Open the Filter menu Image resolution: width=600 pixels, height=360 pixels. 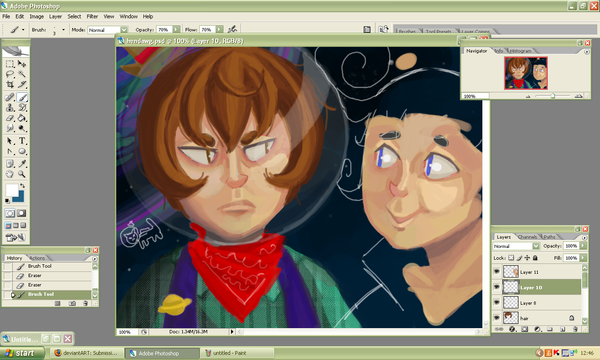tap(92, 16)
